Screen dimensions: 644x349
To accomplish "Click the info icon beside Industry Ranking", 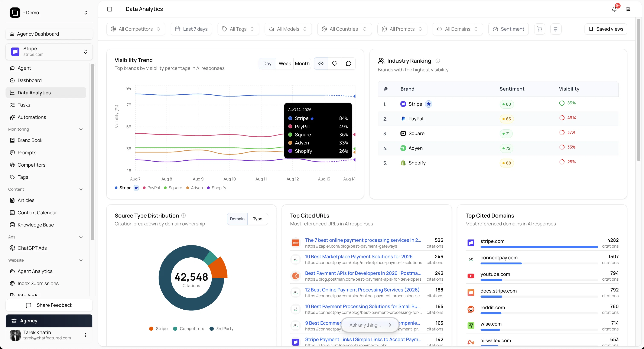I will (438, 61).
